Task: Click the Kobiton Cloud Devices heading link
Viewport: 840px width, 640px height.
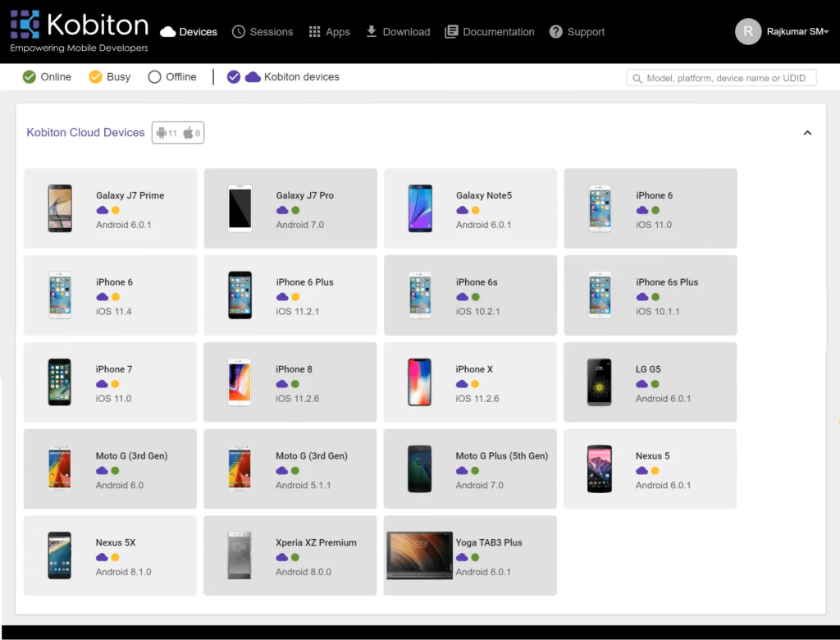Action: pos(85,132)
